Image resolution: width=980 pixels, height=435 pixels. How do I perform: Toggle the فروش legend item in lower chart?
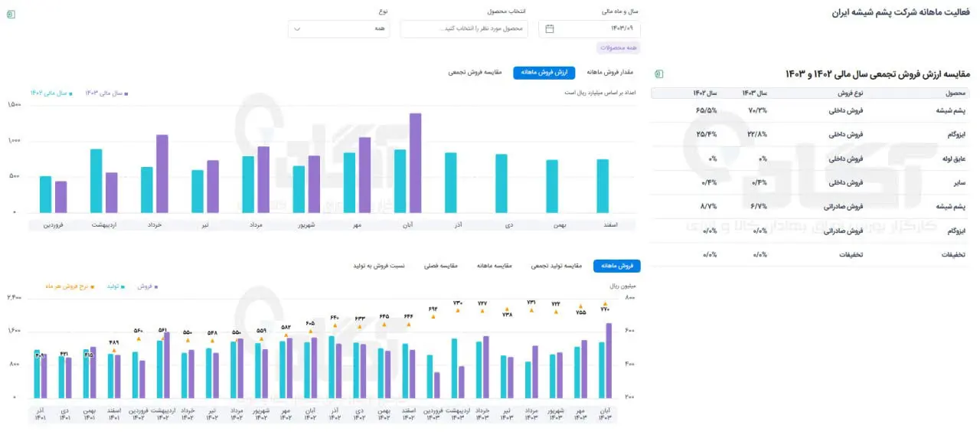click(148, 286)
